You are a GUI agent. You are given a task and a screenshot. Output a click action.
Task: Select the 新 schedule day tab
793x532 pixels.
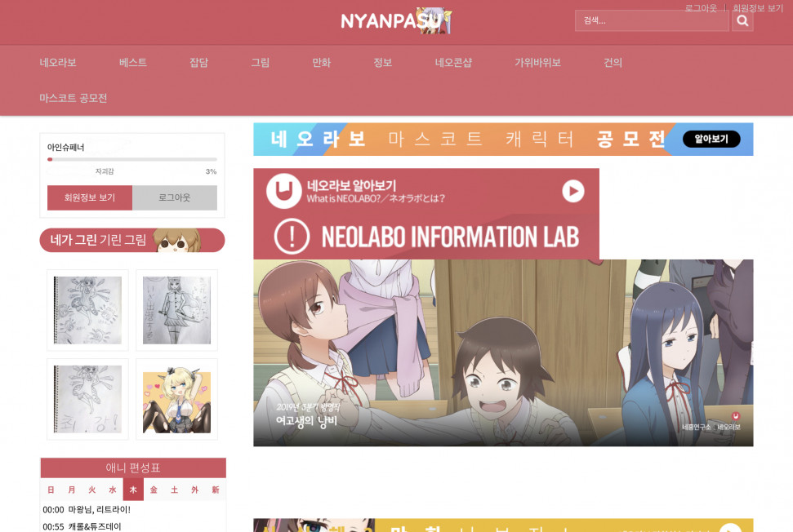click(x=216, y=490)
